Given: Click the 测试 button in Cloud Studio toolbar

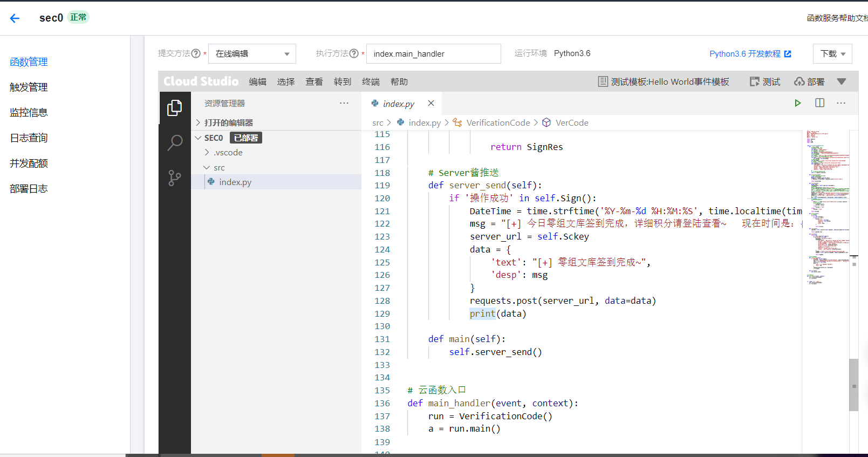Looking at the screenshot, I should [765, 81].
